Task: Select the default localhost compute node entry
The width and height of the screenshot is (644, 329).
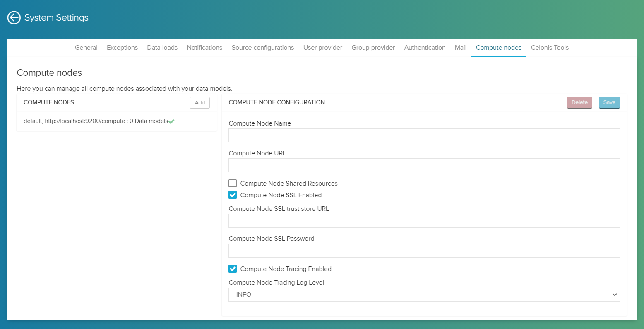Action: tap(95, 121)
